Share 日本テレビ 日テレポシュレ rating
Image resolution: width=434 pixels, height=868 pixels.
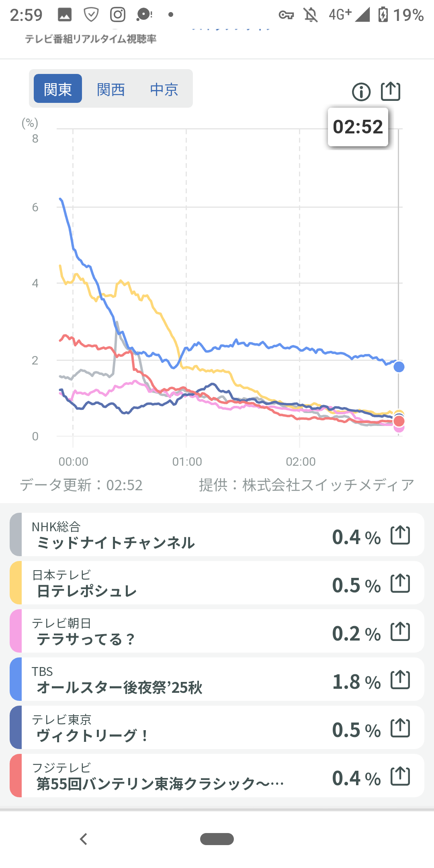pos(400,583)
